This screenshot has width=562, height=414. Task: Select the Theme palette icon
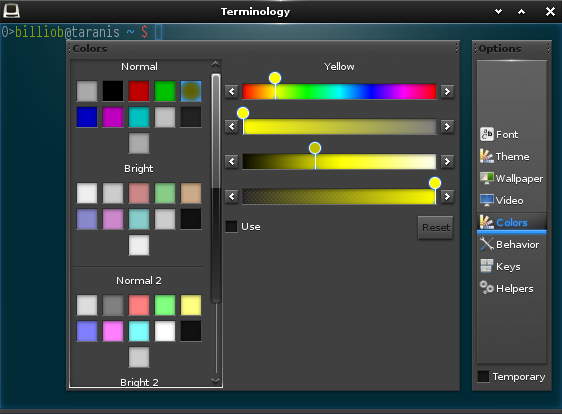[x=486, y=156]
